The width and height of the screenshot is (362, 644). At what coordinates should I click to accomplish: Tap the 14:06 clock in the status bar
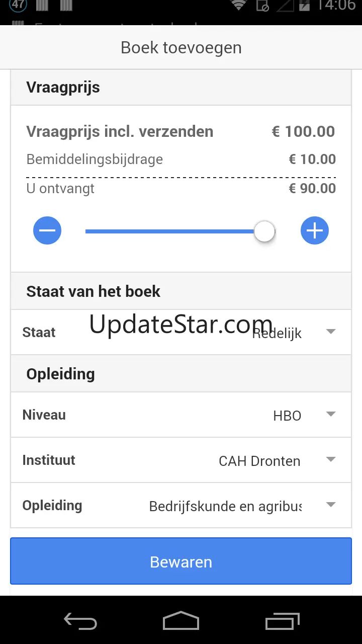(336, 6)
